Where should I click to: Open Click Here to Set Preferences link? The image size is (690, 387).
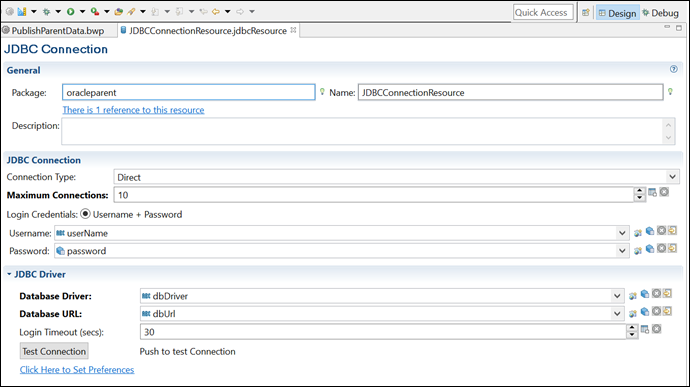[x=77, y=370]
